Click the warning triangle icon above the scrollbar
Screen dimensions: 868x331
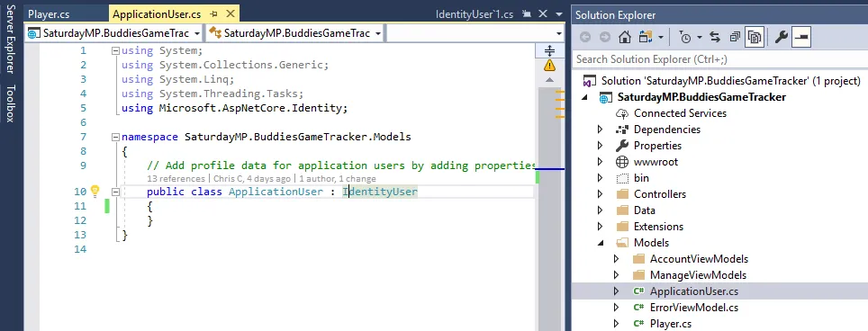click(549, 66)
